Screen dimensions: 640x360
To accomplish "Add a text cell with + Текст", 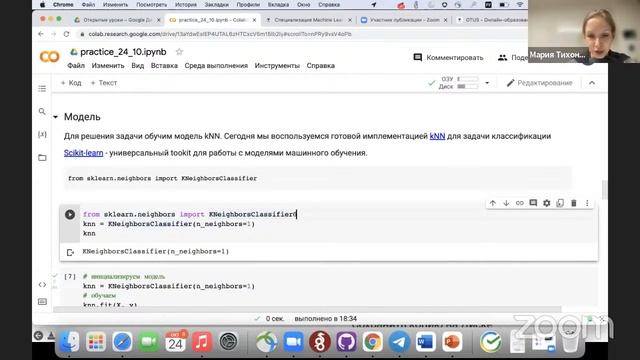I will pos(104,83).
